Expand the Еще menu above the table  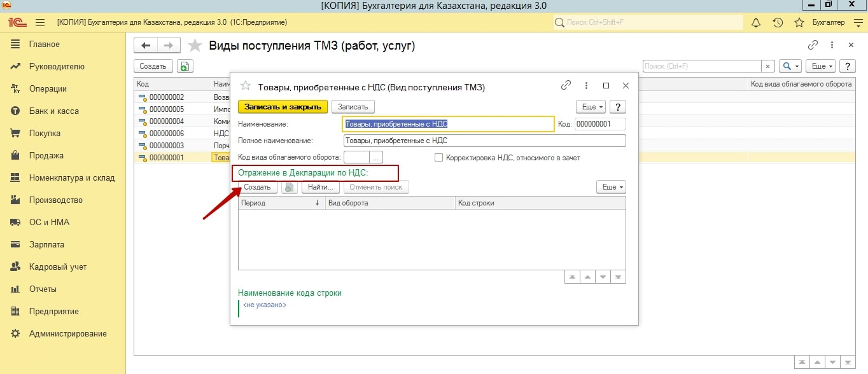(611, 187)
